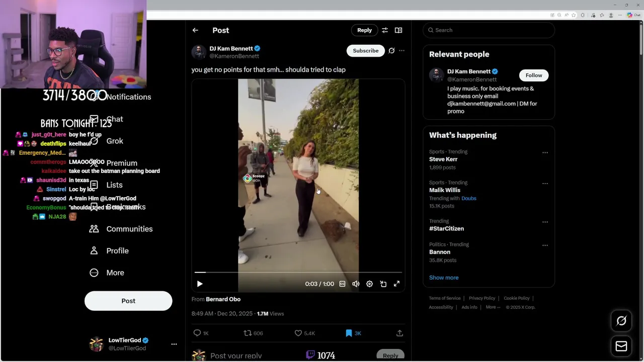Screen dimensions: 644x362
Task: Open the post display adjust icon
Action: tap(385, 30)
